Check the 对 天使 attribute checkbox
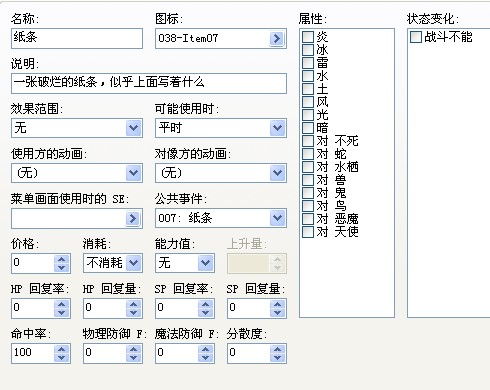Screen dimensions: 490x390 pyautogui.click(x=308, y=232)
